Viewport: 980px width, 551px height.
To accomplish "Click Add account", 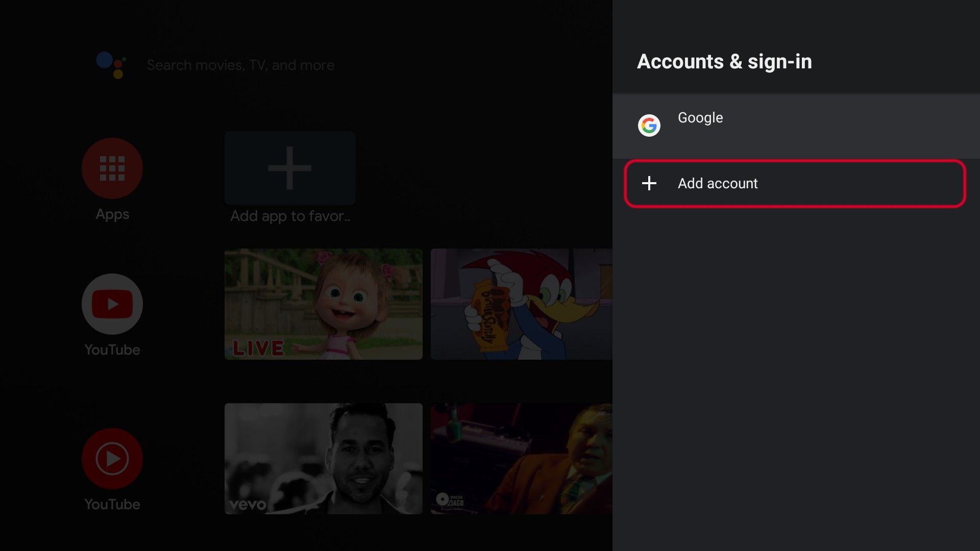I will pyautogui.click(x=718, y=184).
